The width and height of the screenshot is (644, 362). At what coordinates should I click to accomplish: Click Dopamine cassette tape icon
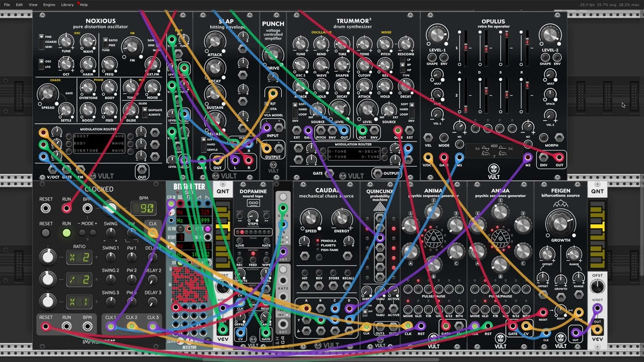pos(253,203)
